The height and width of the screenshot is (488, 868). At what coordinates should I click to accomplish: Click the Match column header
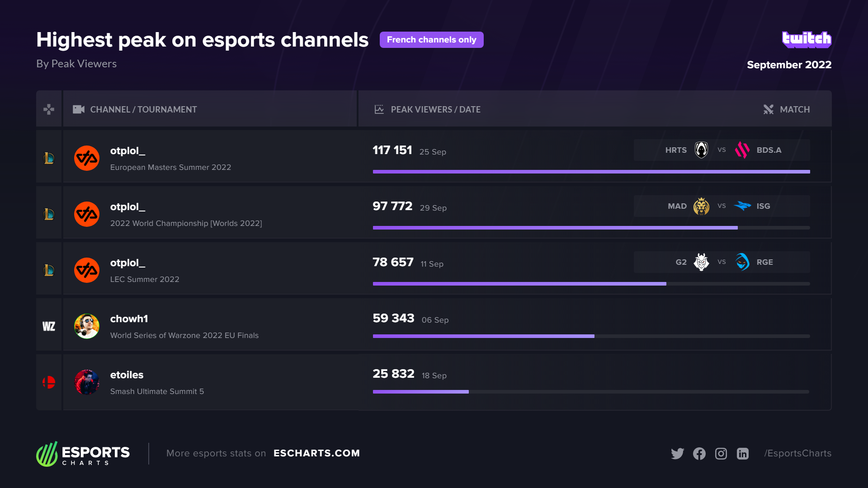coord(794,109)
